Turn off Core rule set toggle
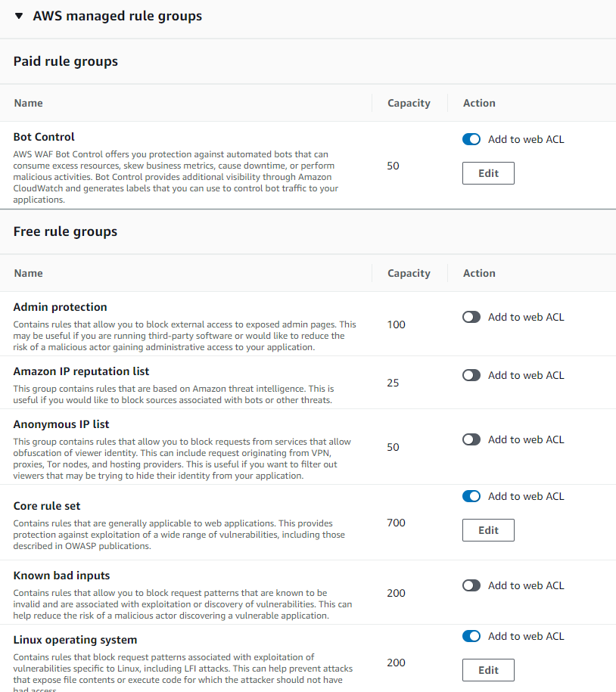The height and width of the screenshot is (692, 616). click(x=471, y=496)
